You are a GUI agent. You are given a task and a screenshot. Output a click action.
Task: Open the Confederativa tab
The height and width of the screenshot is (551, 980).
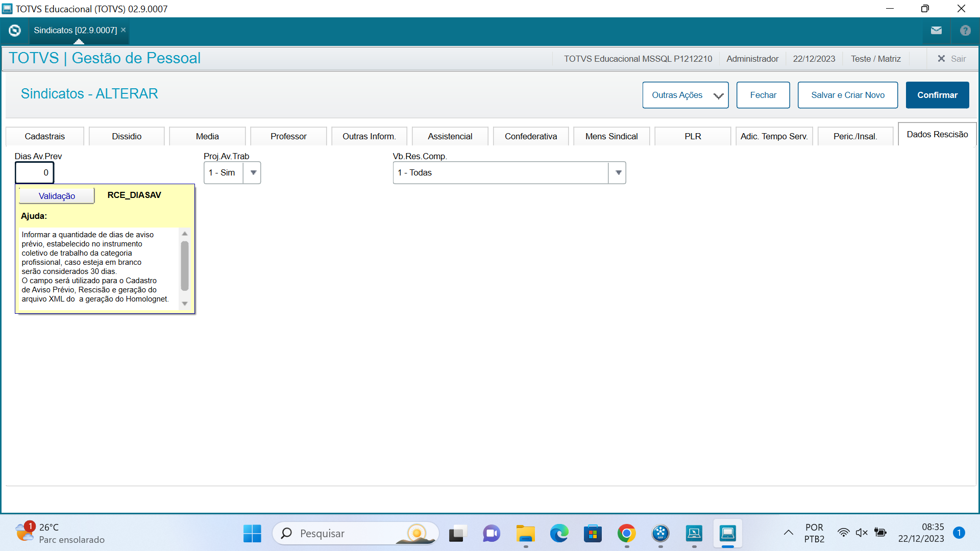click(x=531, y=135)
